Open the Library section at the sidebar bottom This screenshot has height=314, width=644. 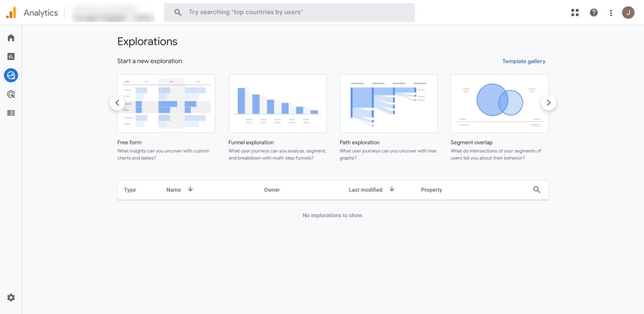coord(10,112)
